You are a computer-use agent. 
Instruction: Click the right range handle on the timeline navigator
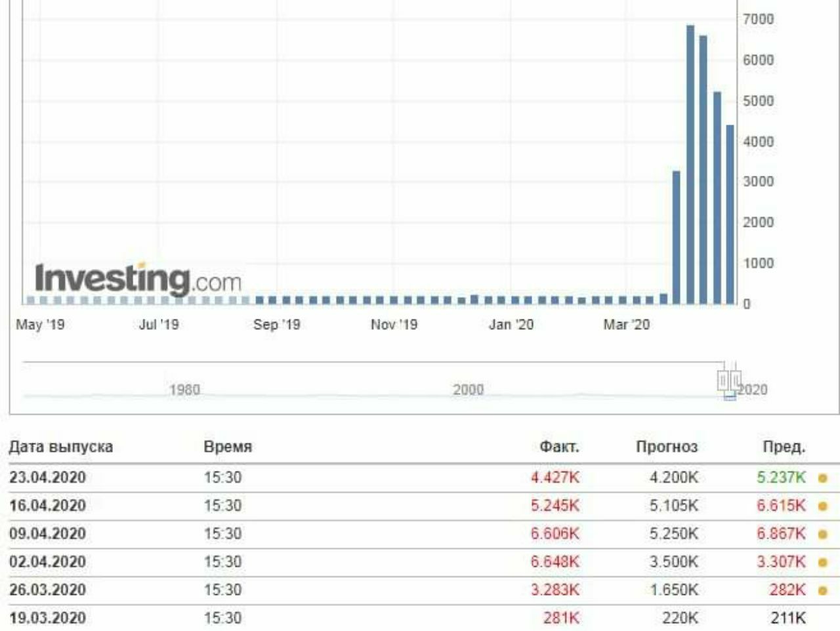(736, 380)
